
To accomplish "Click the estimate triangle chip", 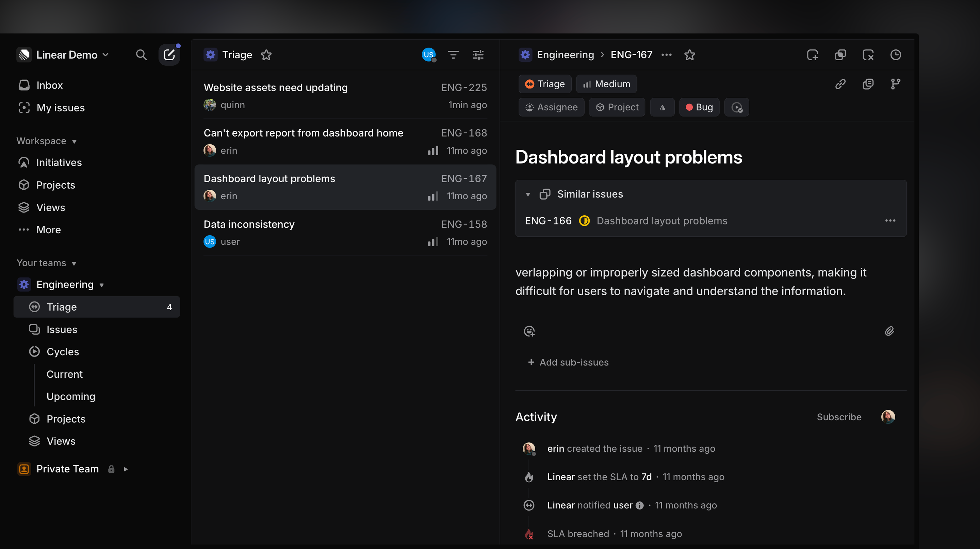I will point(662,107).
